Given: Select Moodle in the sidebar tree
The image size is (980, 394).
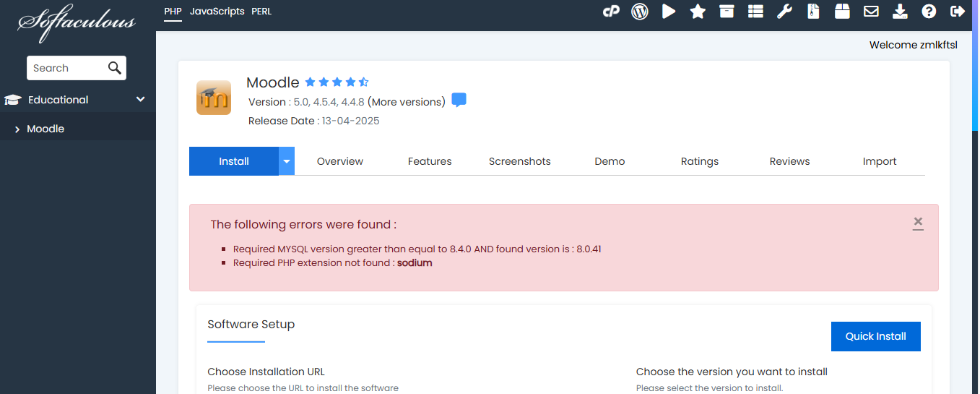Looking at the screenshot, I should coord(45,129).
